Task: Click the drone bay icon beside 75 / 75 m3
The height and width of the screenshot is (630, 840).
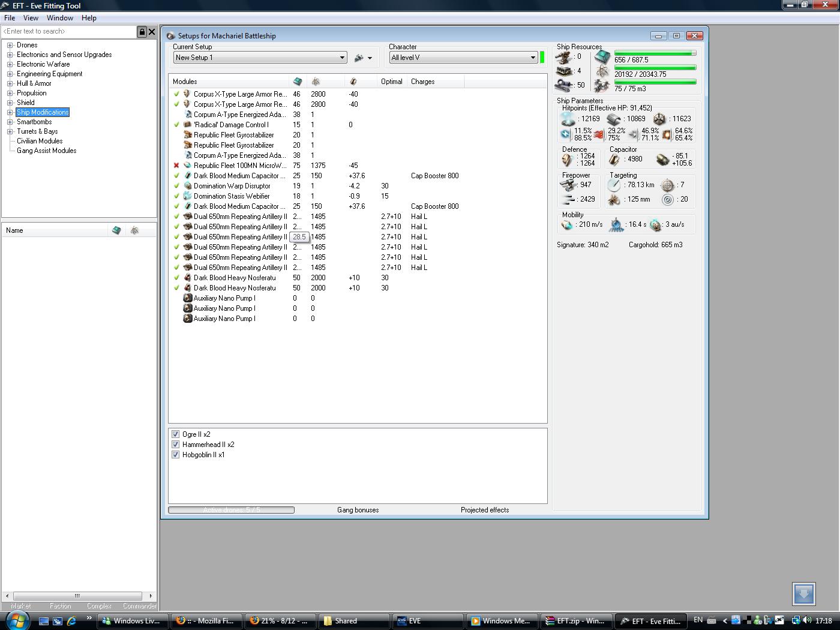Action: coord(602,86)
